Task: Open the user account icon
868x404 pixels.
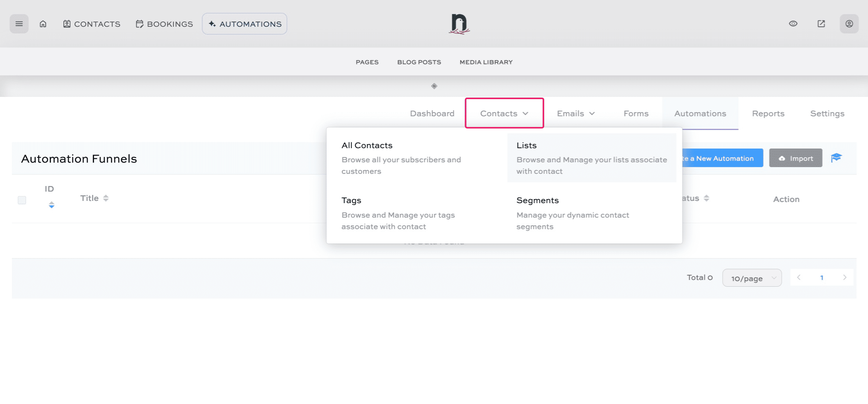Action: (x=849, y=24)
